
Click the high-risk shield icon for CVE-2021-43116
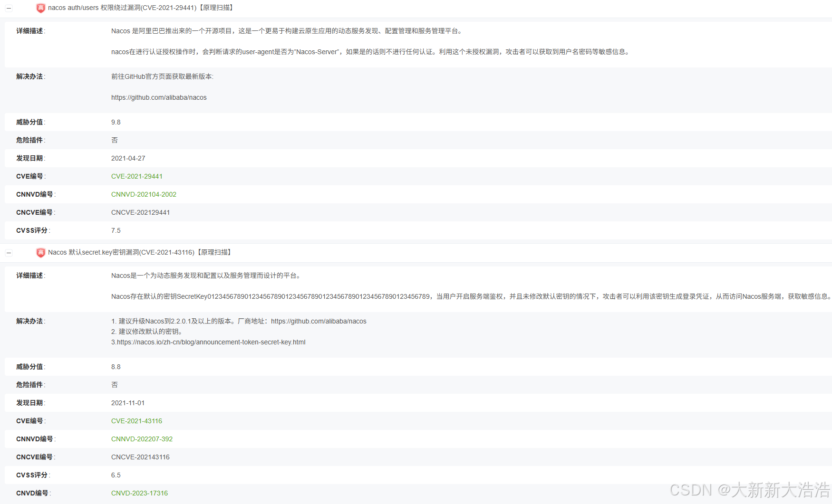(x=41, y=253)
